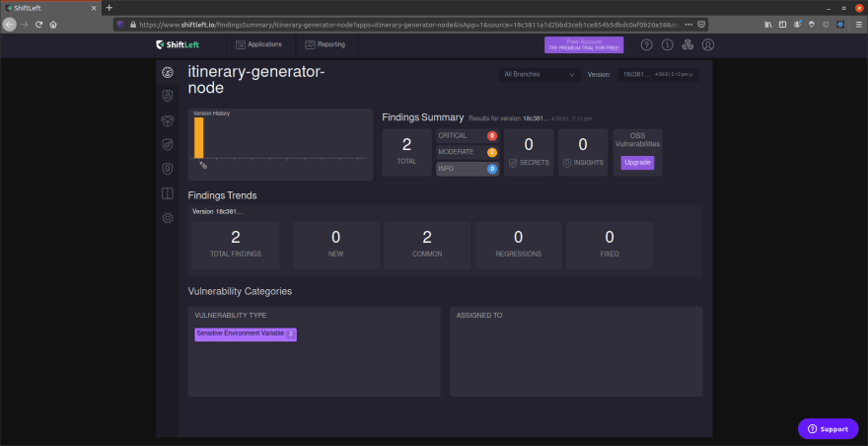Click the Vulnerability Categories heading
Viewport: 868px width, 446px height.
tap(240, 291)
